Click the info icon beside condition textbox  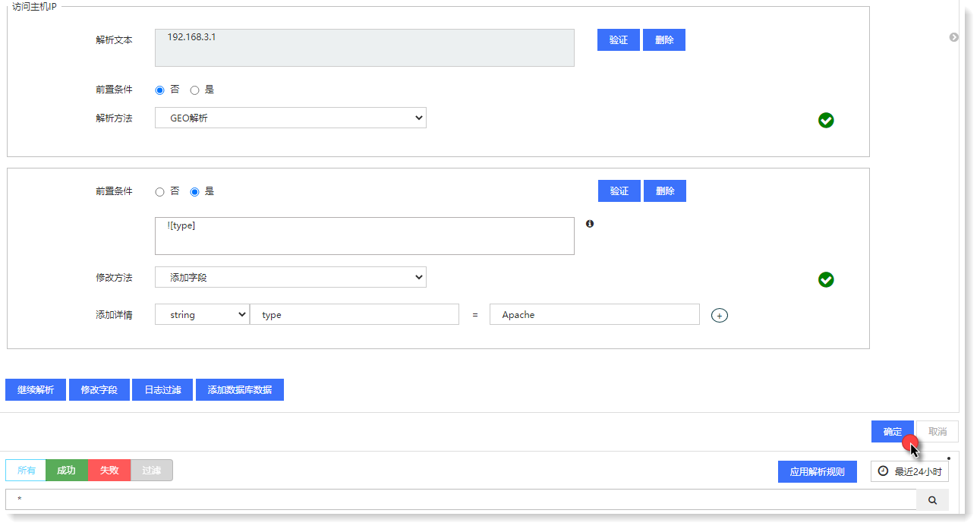[x=590, y=224]
